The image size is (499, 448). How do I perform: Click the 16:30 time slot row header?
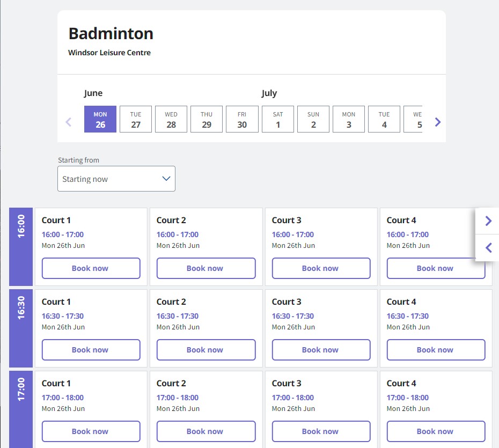click(21, 328)
